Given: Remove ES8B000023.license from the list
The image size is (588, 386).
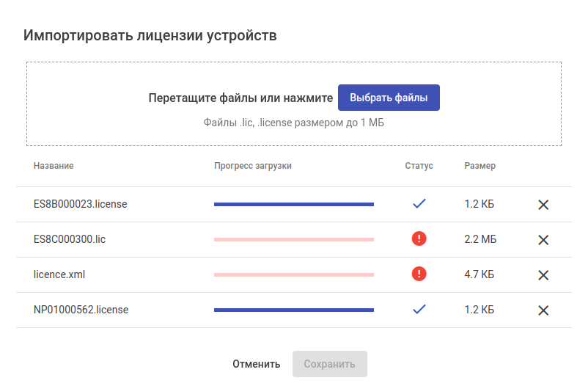Looking at the screenshot, I should point(543,205).
